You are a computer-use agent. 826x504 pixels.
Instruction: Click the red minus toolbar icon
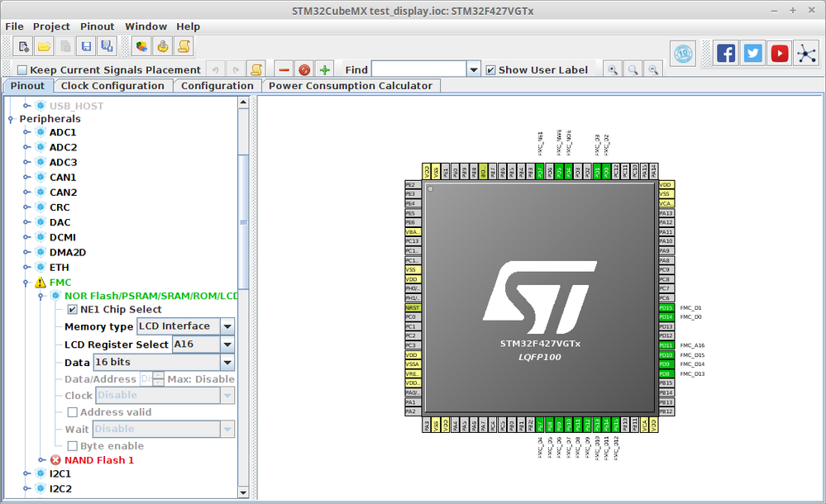tap(284, 69)
